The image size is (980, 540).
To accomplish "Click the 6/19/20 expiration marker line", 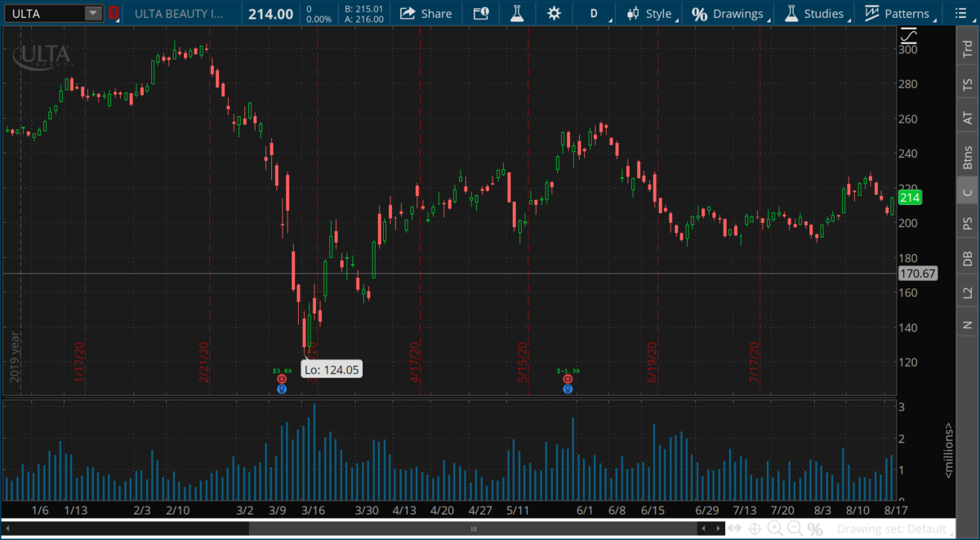I will click(657, 212).
